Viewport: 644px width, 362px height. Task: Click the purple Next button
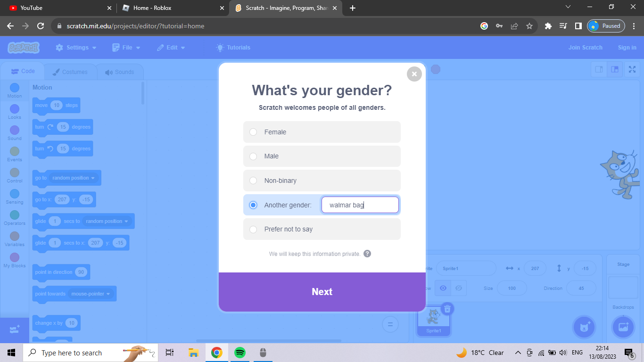click(x=322, y=292)
